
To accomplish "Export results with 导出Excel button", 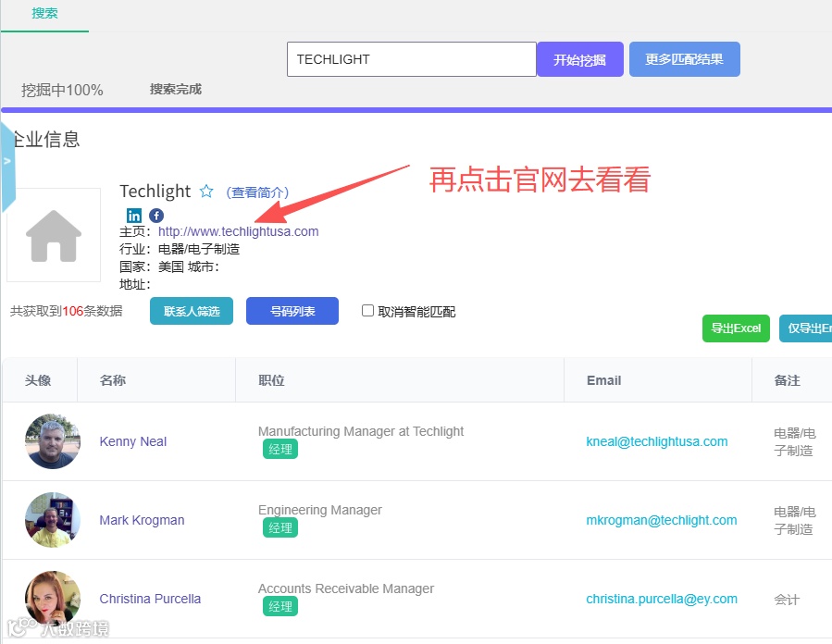I will pos(736,328).
